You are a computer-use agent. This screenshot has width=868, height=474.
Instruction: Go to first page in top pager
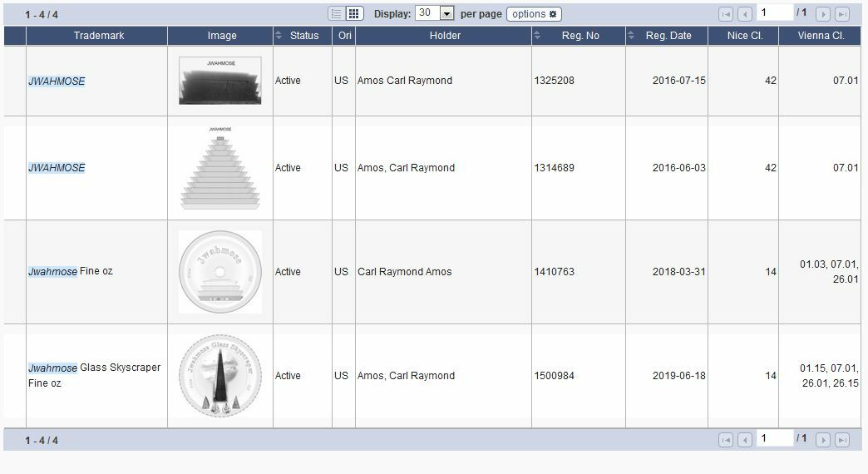726,14
